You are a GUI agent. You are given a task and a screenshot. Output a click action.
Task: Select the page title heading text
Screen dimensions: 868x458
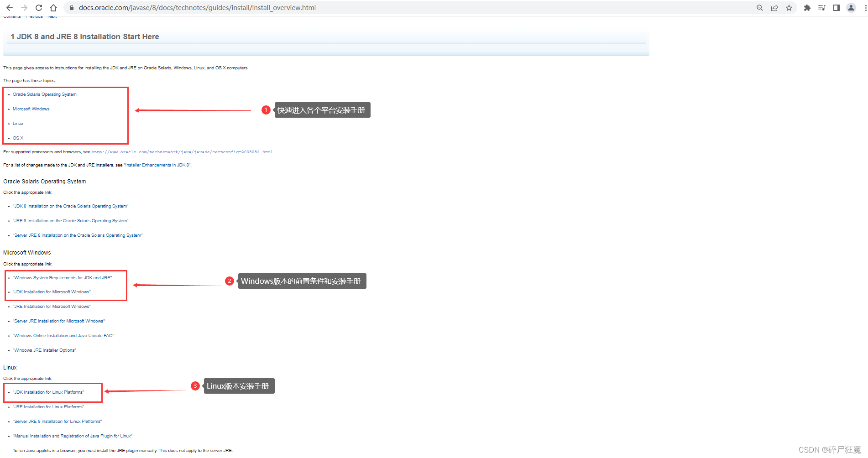pos(85,36)
